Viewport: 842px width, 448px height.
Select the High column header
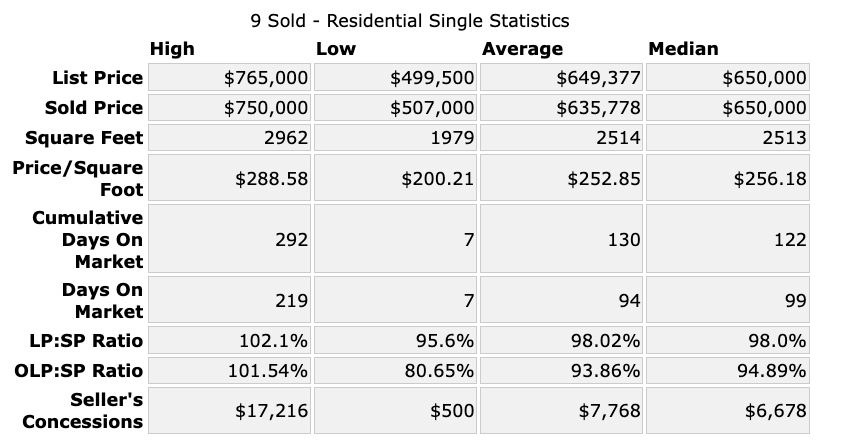point(172,49)
